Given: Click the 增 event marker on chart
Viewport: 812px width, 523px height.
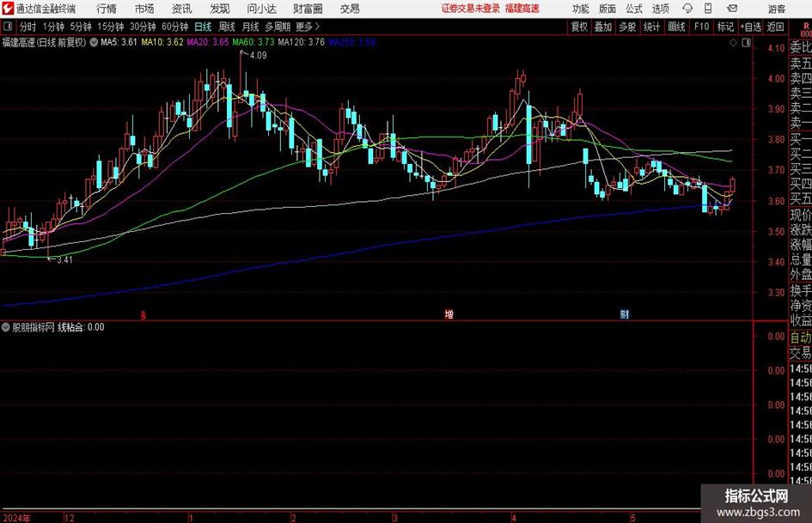Looking at the screenshot, I should coord(449,313).
